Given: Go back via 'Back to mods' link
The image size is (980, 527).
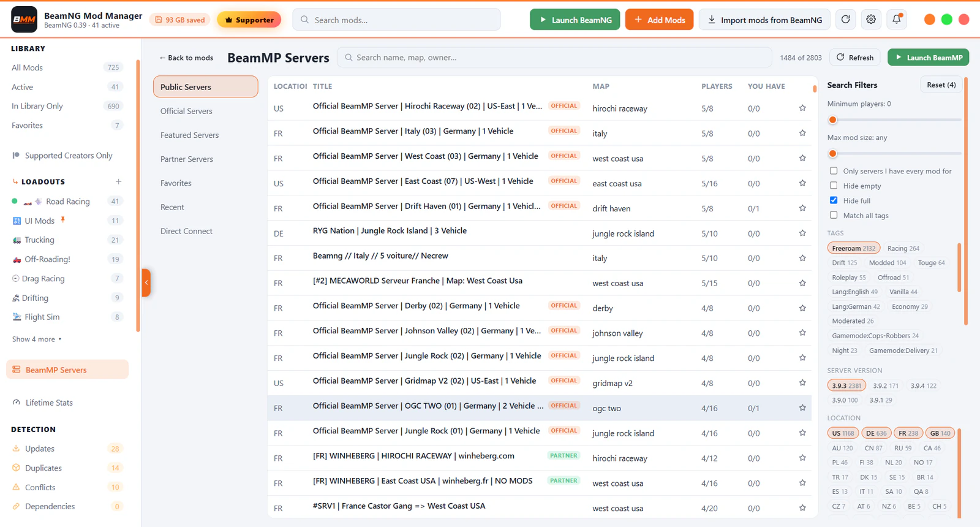Looking at the screenshot, I should click(186, 58).
